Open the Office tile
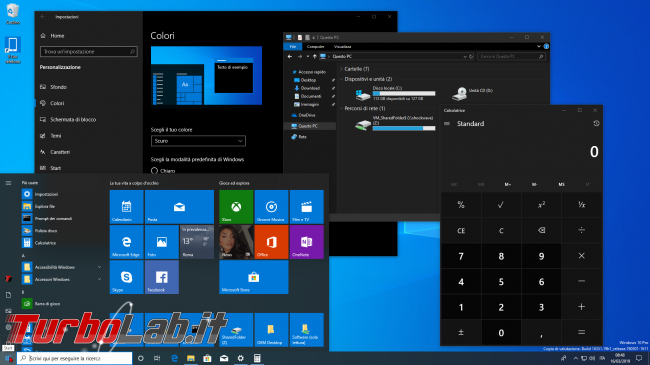The height and width of the screenshot is (365, 650). point(271,242)
